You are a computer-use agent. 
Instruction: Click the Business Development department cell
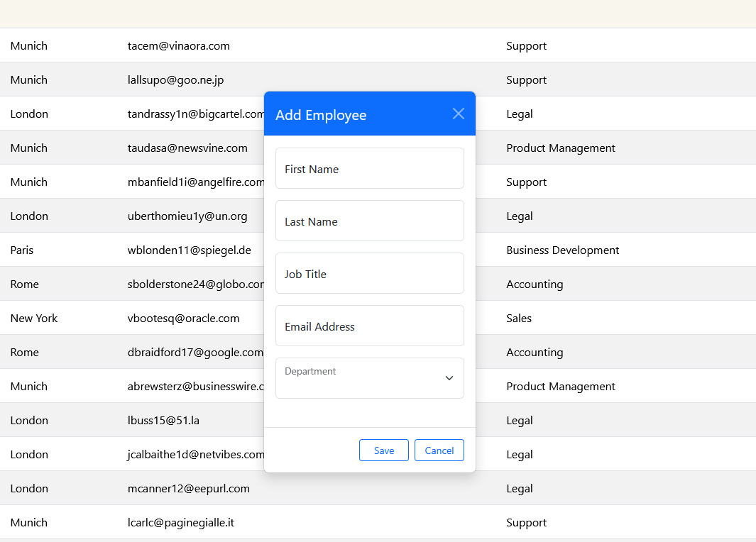point(562,250)
